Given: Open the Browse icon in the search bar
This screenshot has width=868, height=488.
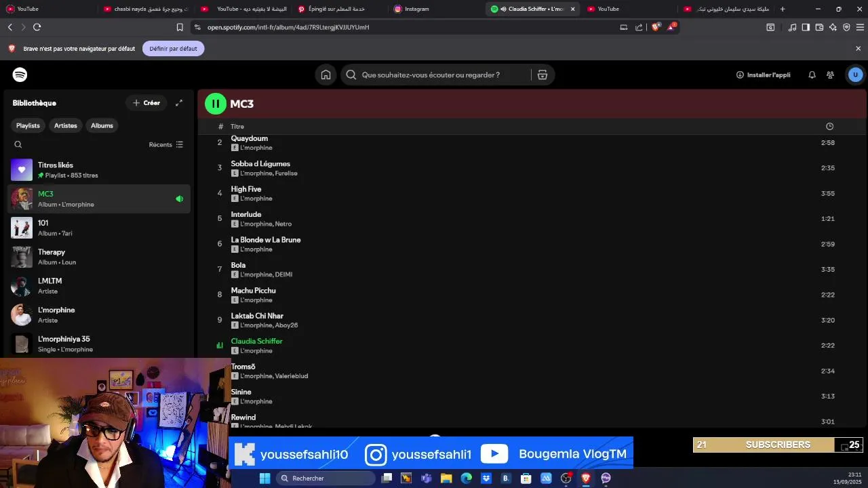Looking at the screenshot, I should [542, 75].
